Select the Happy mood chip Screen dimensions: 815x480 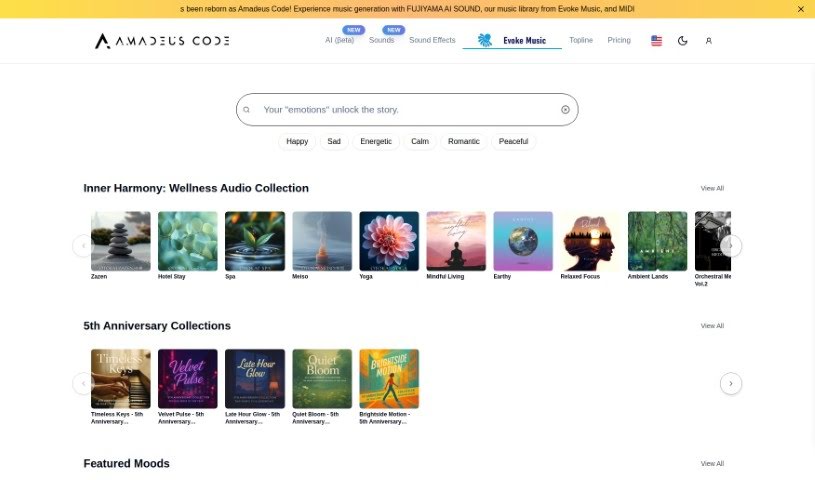pyautogui.click(x=297, y=141)
